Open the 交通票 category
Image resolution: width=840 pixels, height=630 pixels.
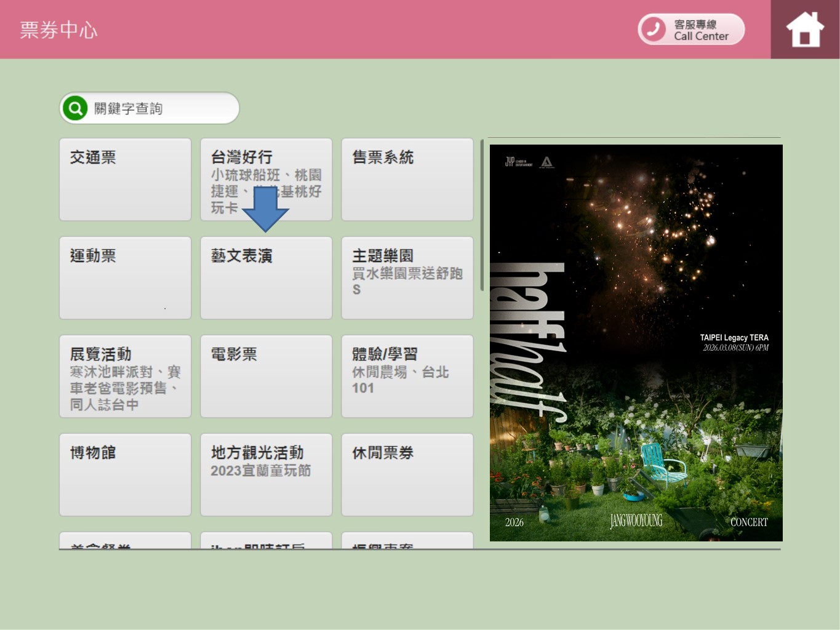125,179
